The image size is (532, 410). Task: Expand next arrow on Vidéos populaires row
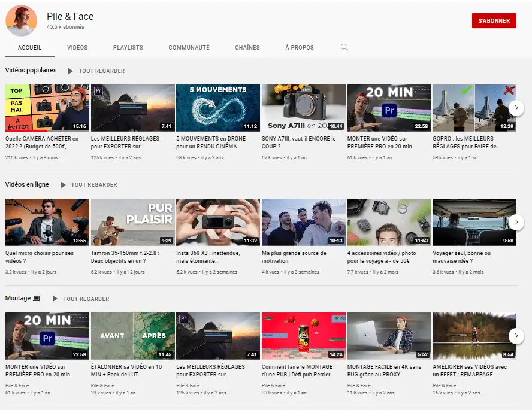[516, 108]
